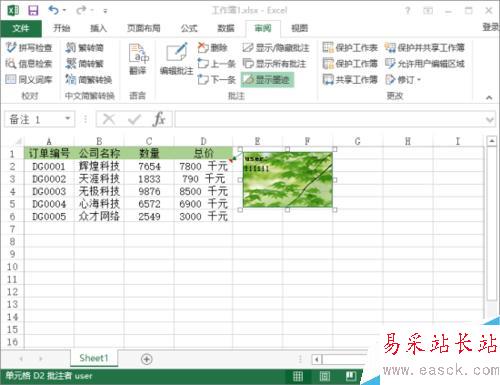Open the 文件 file menu

click(x=21, y=28)
